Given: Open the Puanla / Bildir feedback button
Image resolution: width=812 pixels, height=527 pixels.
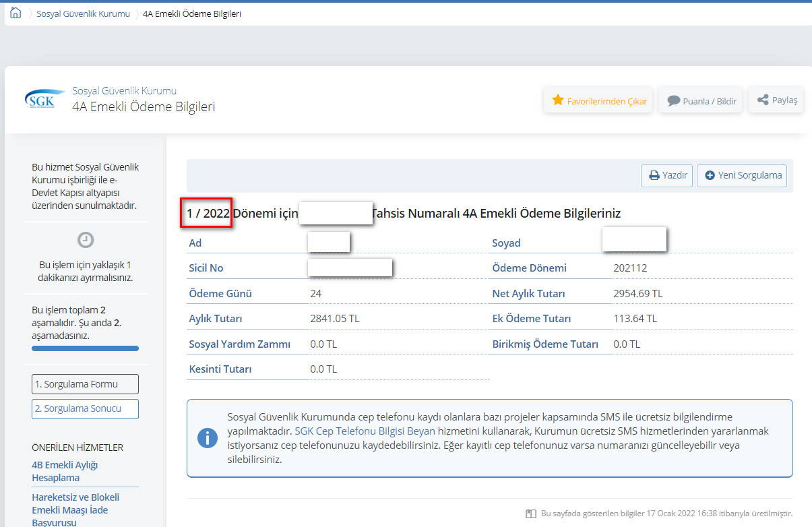Looking at the screenshot, I should click(x=701, y=101).
